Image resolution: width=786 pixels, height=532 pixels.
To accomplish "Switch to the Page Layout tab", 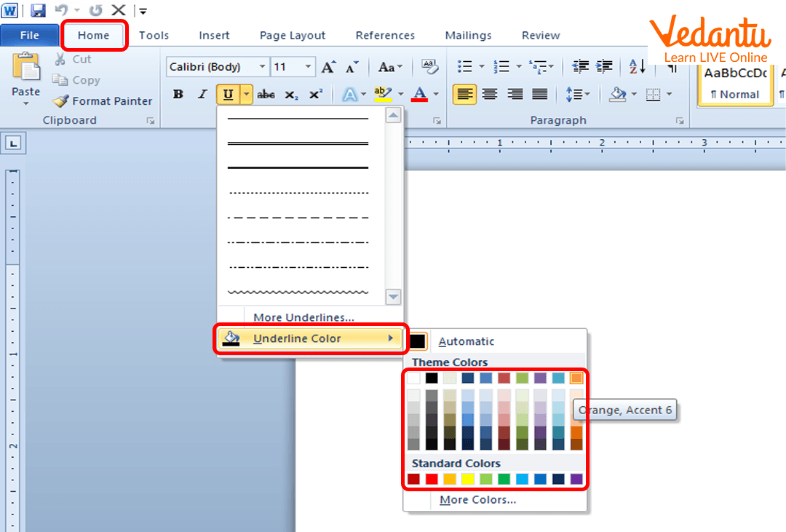I will tap(293, 35).
